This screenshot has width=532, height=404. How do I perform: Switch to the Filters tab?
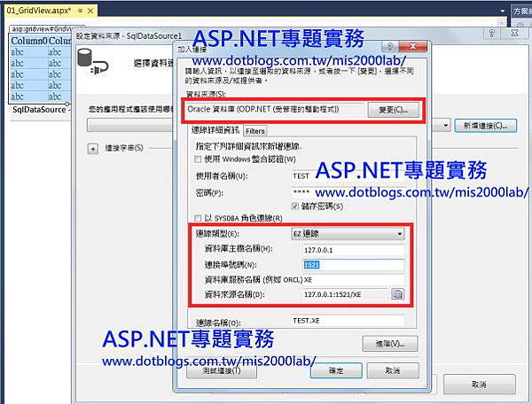tap(255, 131)
